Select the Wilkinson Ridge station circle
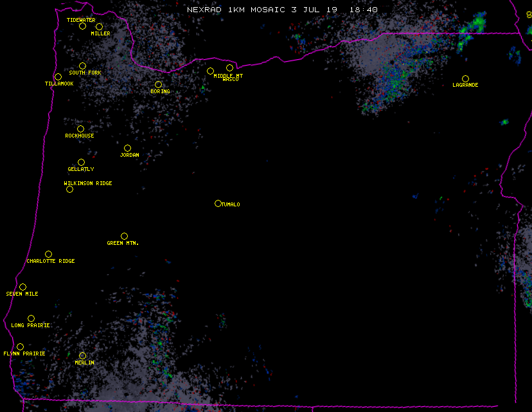 click(69, 189)
